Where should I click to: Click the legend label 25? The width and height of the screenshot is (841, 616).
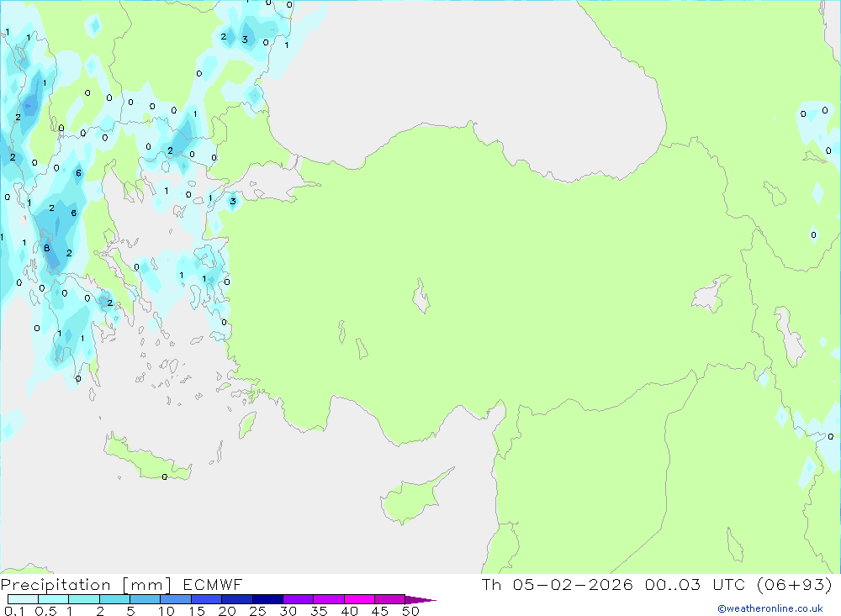[257, 611]
